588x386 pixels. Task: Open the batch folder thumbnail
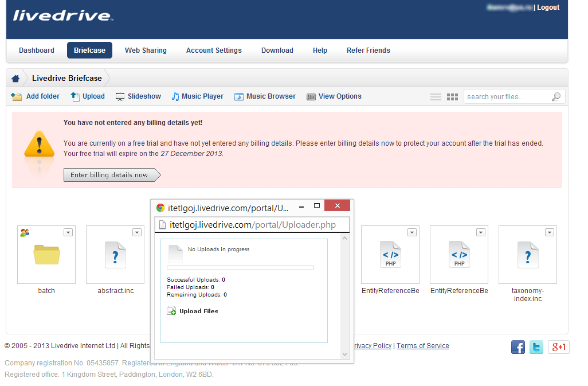[46, 255]
